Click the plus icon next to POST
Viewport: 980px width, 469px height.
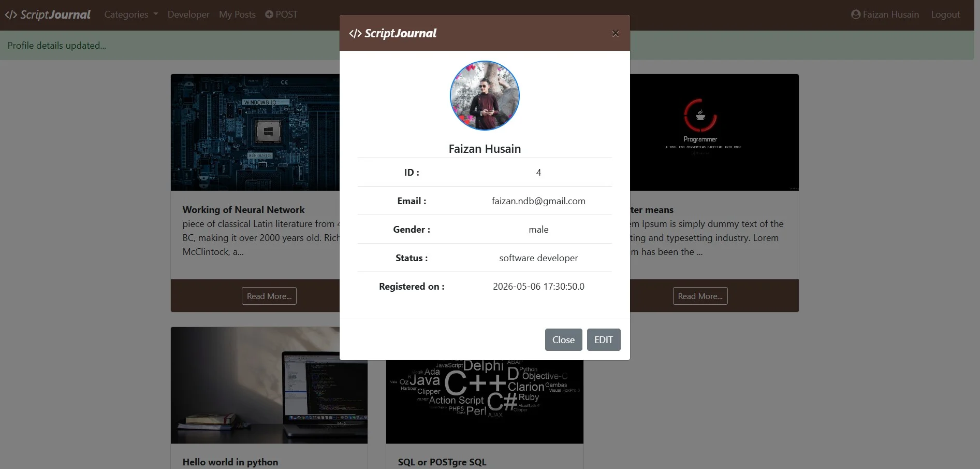(x=269, y=15)
